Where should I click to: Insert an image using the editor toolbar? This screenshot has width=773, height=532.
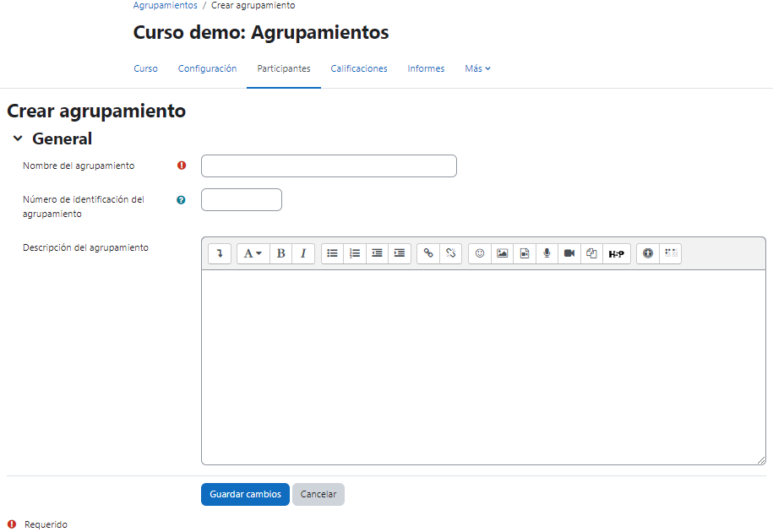pyautogui.click(x=502, y=253)
